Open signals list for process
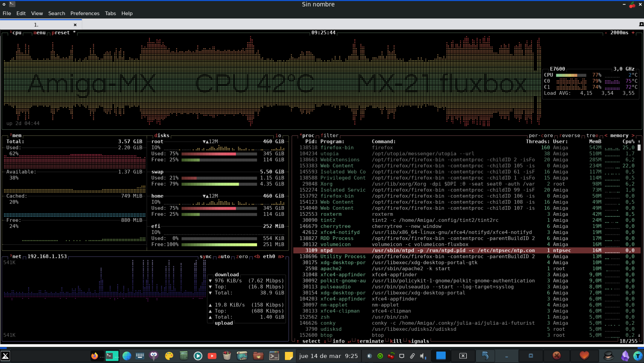644x363 pixels. click(418, 341)
